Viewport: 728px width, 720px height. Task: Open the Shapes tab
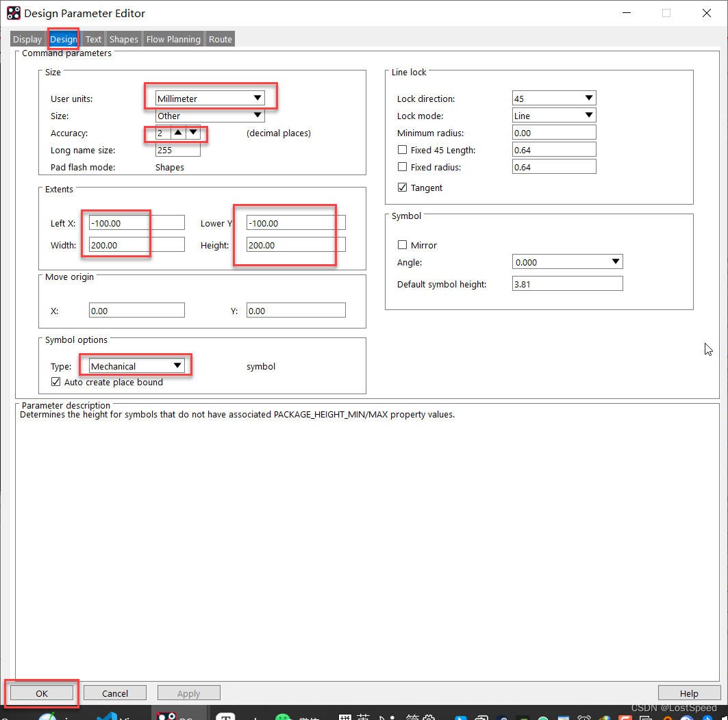coord(124,39)
